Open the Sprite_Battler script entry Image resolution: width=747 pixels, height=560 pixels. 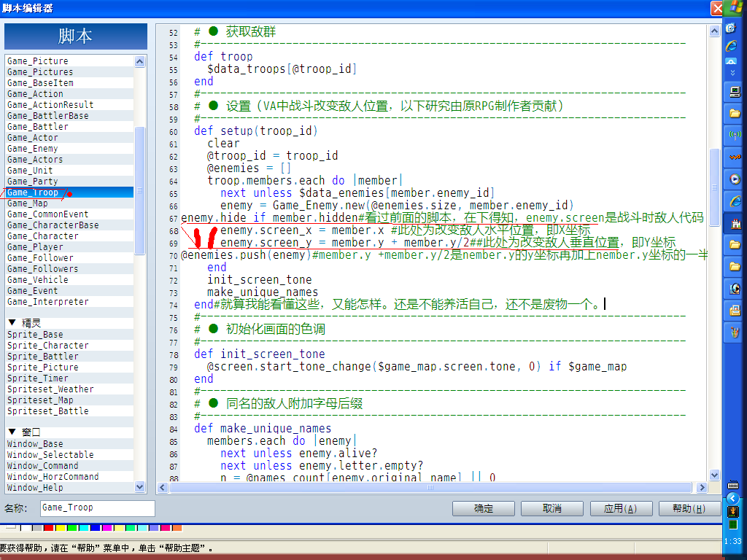[69, 356]
